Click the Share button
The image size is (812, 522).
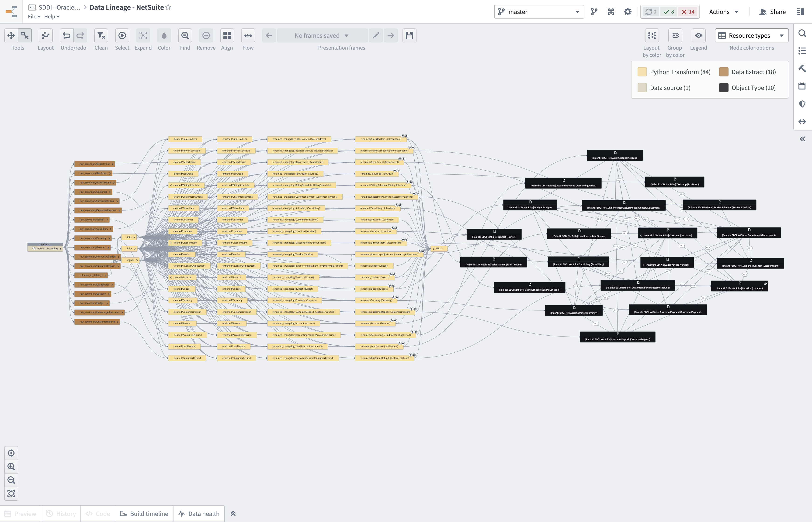772,12
